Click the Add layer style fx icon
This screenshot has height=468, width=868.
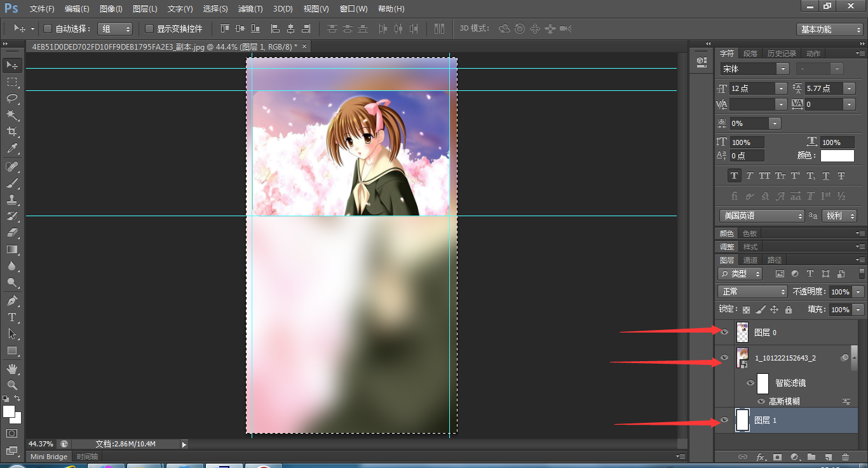pyautogui.click(x=760, y=457)
